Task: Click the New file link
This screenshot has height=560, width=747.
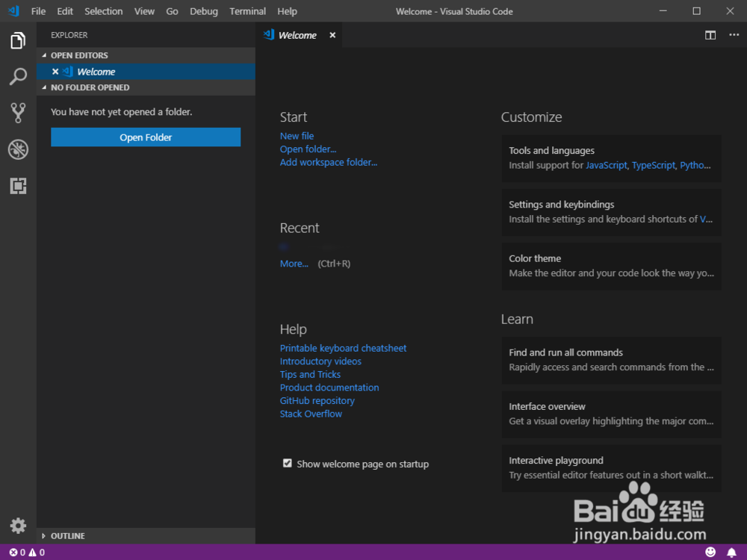Action: pyautogui.click(x=297, y=136)
